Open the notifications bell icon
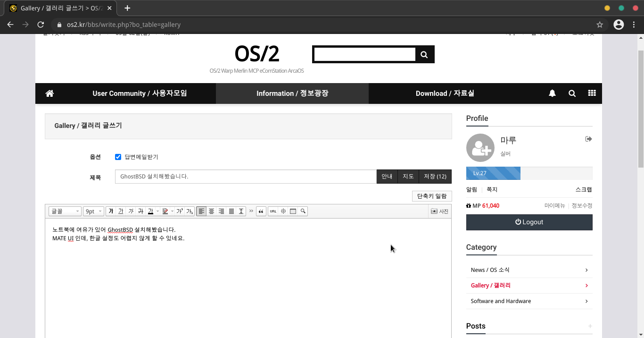The height and width of the screenshot is (338, 644). [552, 93]
